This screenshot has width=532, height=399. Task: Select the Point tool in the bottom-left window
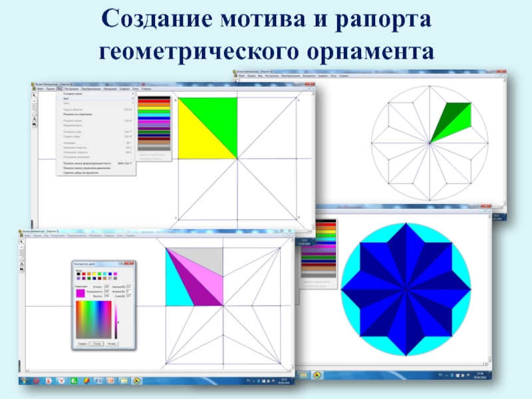(22, 247)
